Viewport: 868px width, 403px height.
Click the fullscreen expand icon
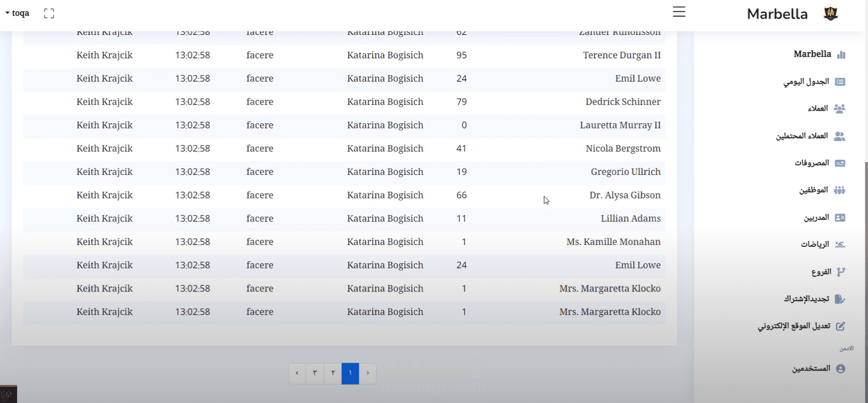coord(49,14)
